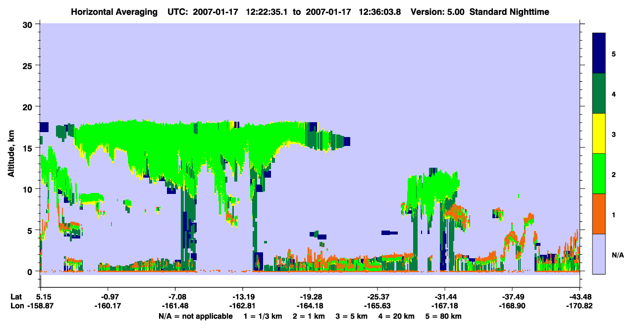
Task: Click the 20 altitude tick label
Action: pos(28,107)
